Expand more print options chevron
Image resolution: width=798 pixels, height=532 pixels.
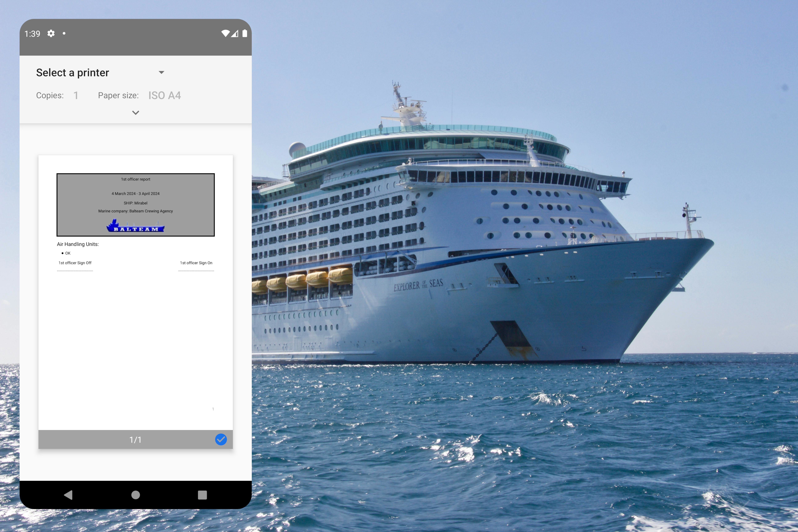tap(136, 113)
